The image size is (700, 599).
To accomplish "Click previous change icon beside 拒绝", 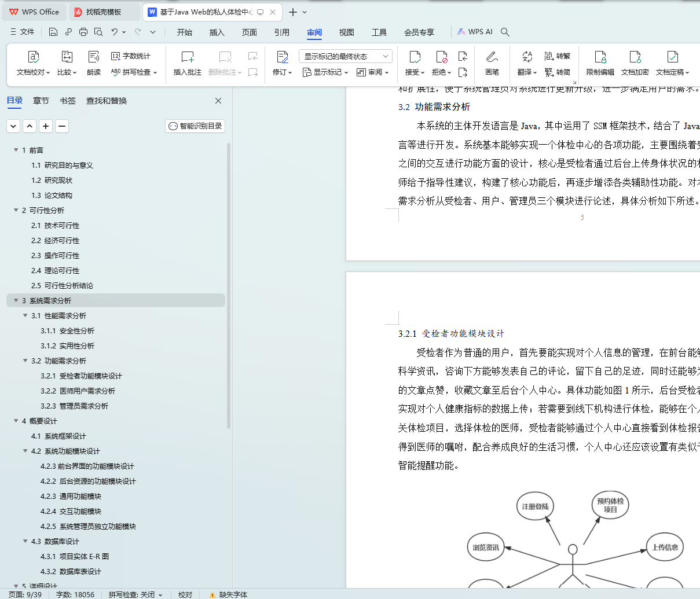I will (x=463, y=56).
